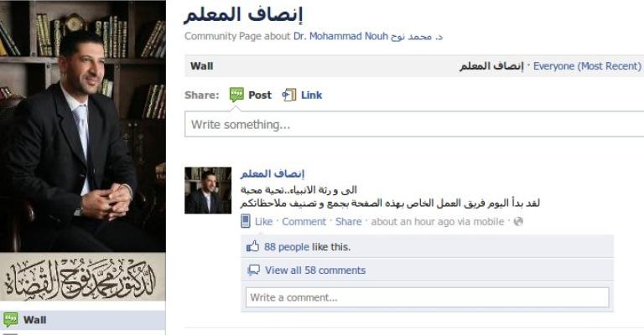Click the thumbs-up icon beside 88 people
The image size is (644, 335).
(x=252, y=246)
